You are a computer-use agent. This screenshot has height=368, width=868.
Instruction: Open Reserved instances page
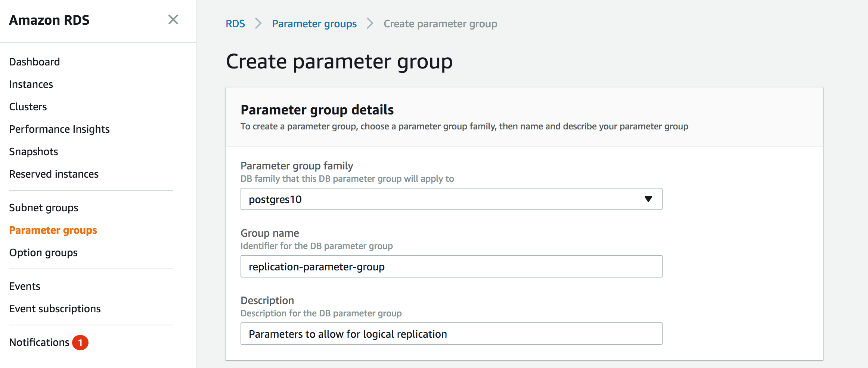pyautogui.click(x=54, y=174)
